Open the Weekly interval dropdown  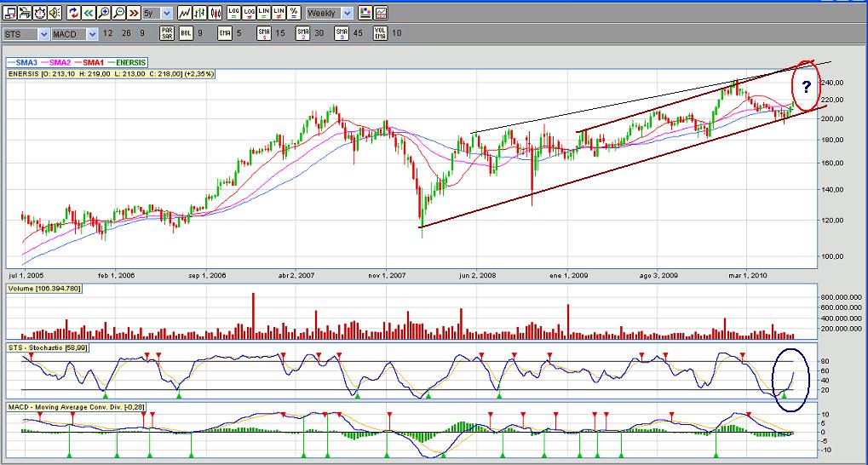[x=347, y=13]
